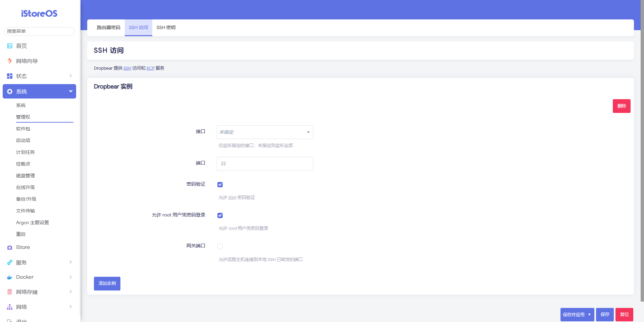Open the iStore shop icon

(10, 247)
